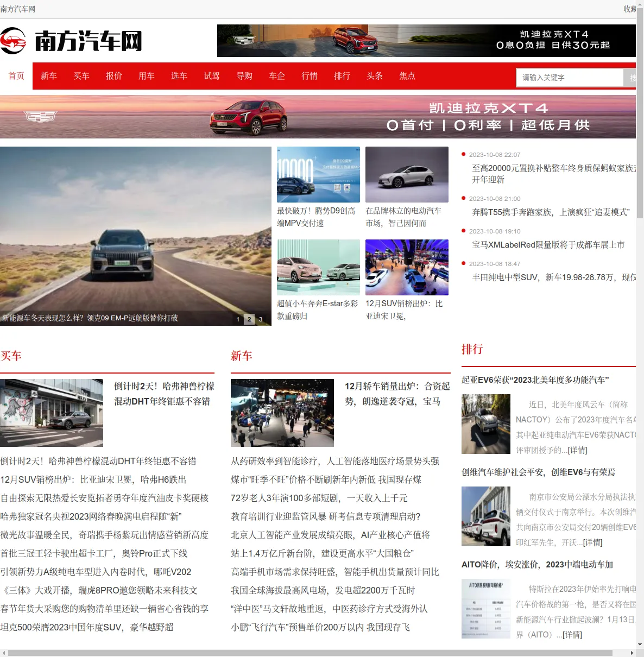Switch slideshow to slide 2
This screenshot has width=644, height=657.
249,319
